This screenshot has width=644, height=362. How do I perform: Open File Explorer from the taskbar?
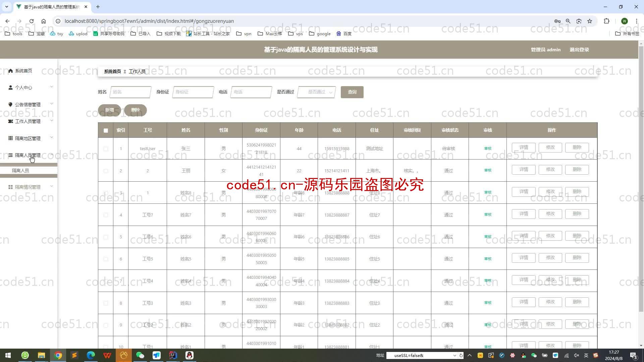pyautogui.click(x=42, y=355)
